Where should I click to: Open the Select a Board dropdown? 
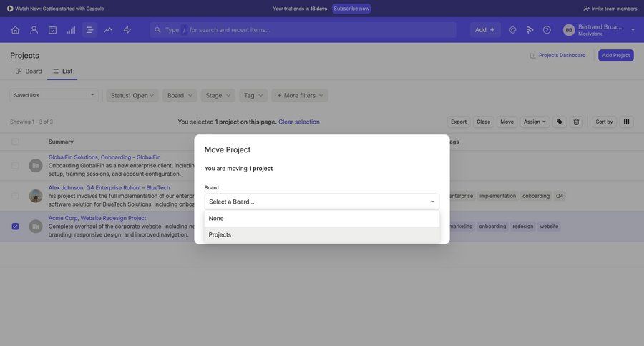click(x=321, y=202)
